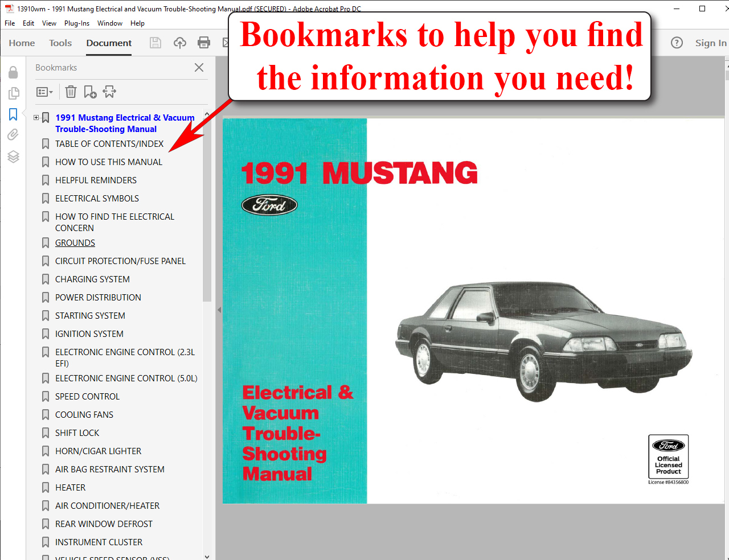The height and width of the screenshot is (560, 729).
Task: Click the add new bookmark icon
Action: [x=90, y=92]
